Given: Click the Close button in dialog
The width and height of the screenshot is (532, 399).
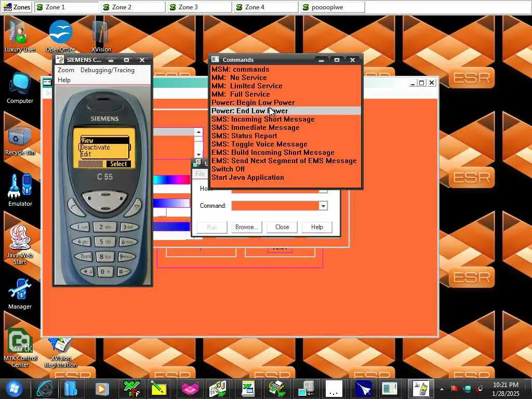Looking at the screenshot, I should pyautogui.click(x=282, y=227).
